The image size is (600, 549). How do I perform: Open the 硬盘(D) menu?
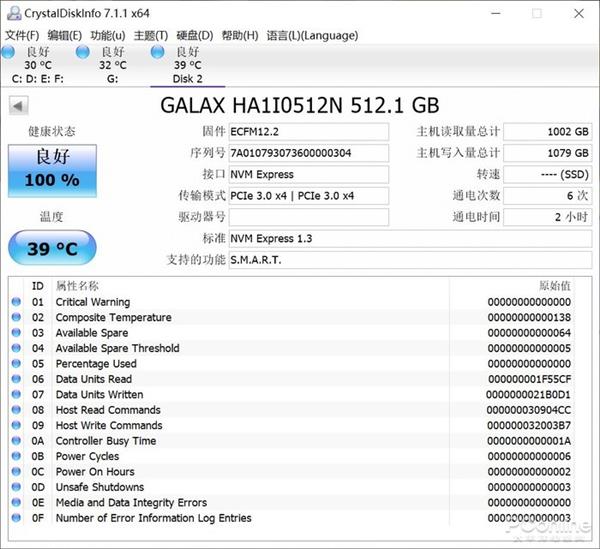(194, 36)
